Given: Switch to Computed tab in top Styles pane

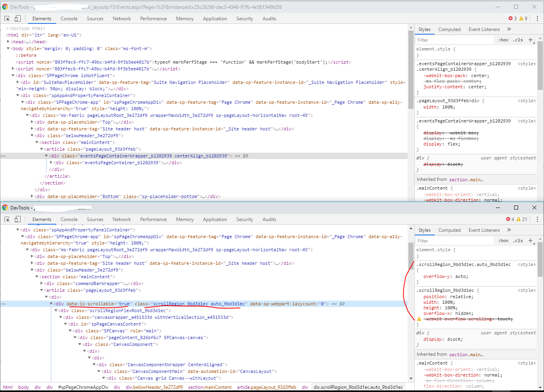Looking at the screenshot, I should click(449, 29).
